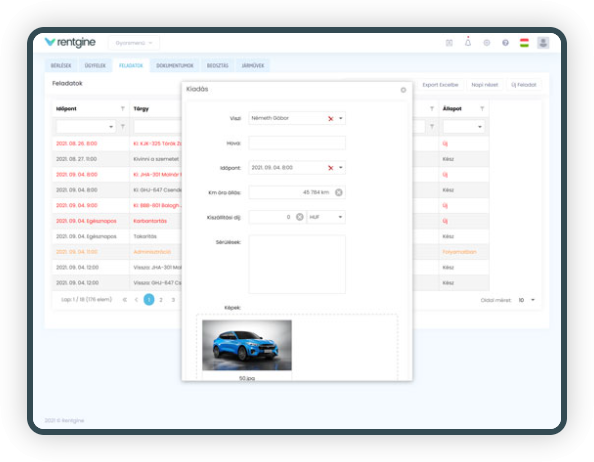Click the Hungarian flag language icon
Viewport: 594px width, 462px height.
(524, 43)
